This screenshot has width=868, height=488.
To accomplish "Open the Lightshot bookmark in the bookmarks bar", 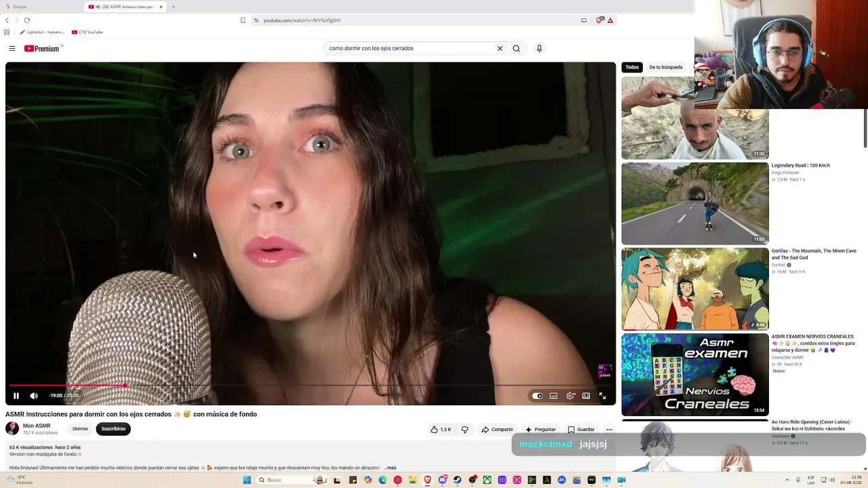I will pos(42,32).
